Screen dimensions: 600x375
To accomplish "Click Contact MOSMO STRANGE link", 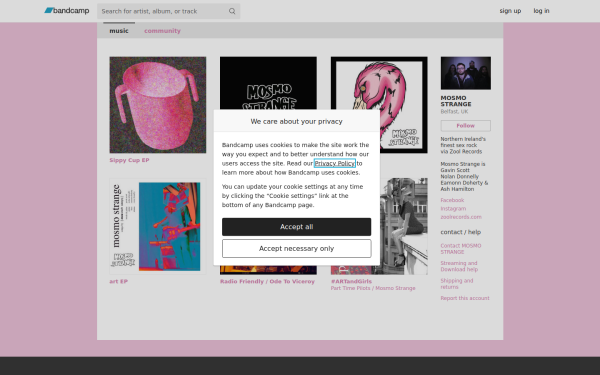I will click(461, 249).
